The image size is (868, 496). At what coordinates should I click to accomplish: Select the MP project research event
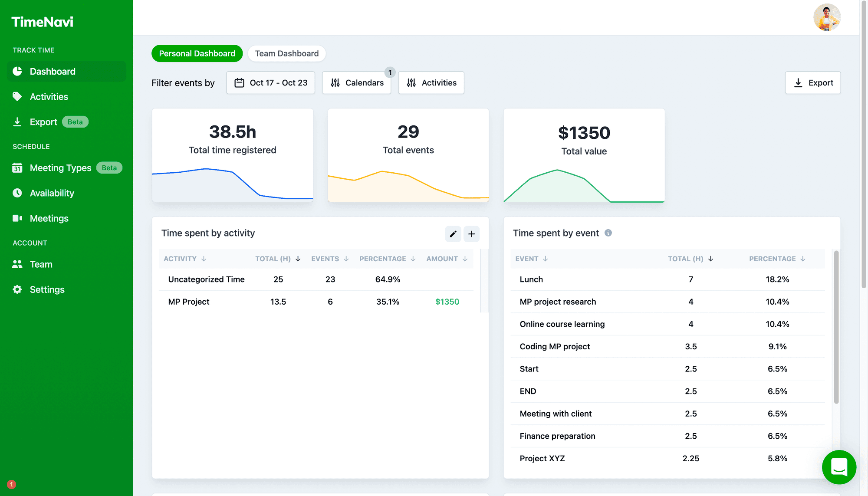point(667,302)
